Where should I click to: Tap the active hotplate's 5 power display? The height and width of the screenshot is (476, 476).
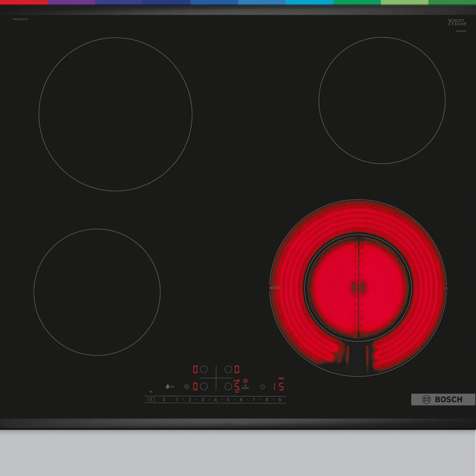pyautogui.click(x=237, y=387)
